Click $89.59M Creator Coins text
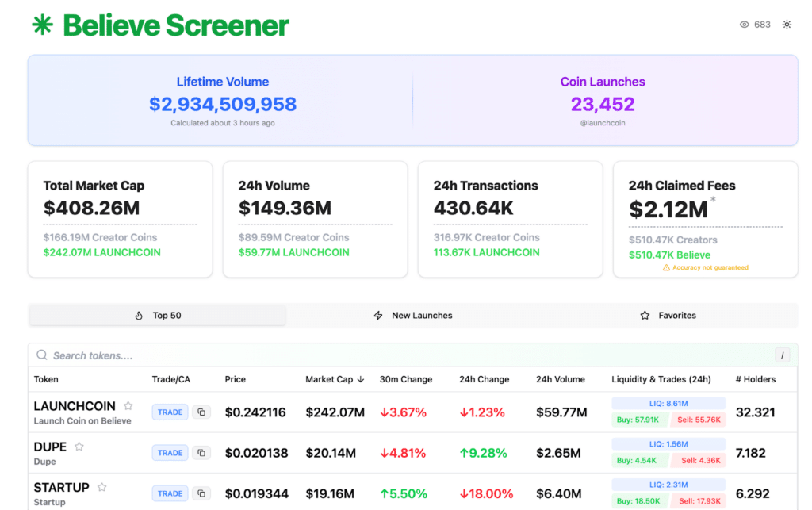The image size is (812, 510). [293, 237]
